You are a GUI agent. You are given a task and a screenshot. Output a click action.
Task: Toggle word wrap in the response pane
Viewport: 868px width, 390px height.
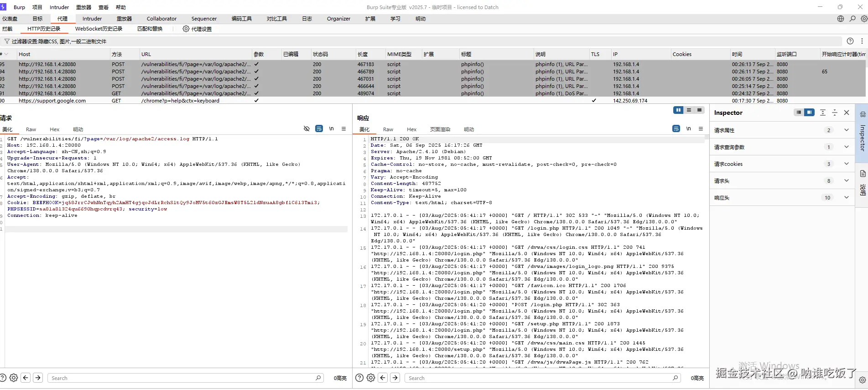point(676,129)
